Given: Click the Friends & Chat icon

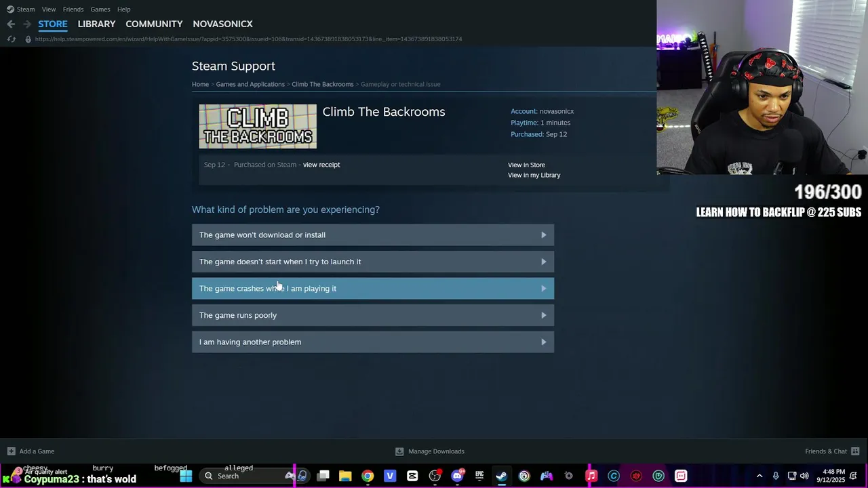Looking at the screenshot, I should tap(855, 451).
